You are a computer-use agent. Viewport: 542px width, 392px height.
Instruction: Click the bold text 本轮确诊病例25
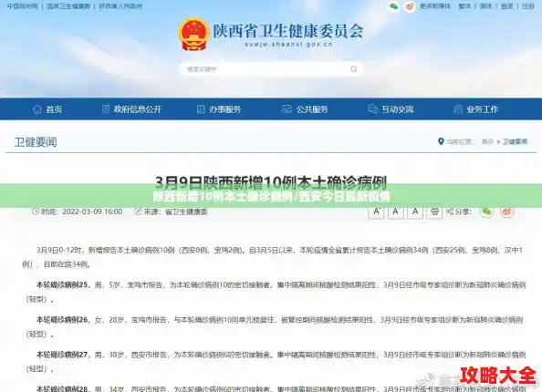63,285
